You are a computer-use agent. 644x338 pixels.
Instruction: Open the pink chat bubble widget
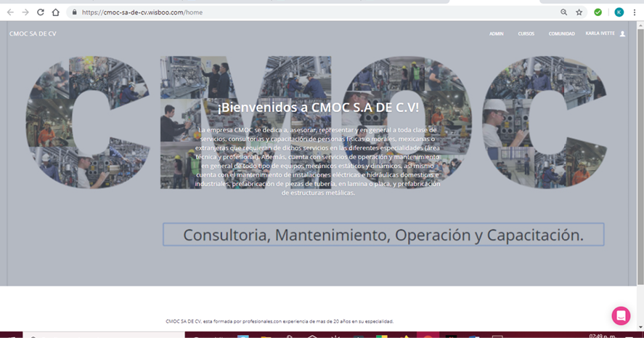[x=621, y=315]
